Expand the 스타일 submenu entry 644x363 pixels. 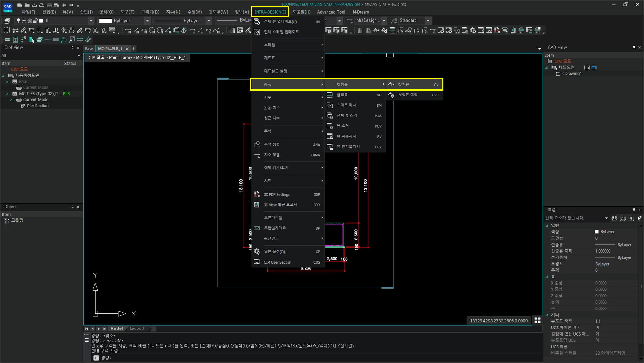click(288, 45)
